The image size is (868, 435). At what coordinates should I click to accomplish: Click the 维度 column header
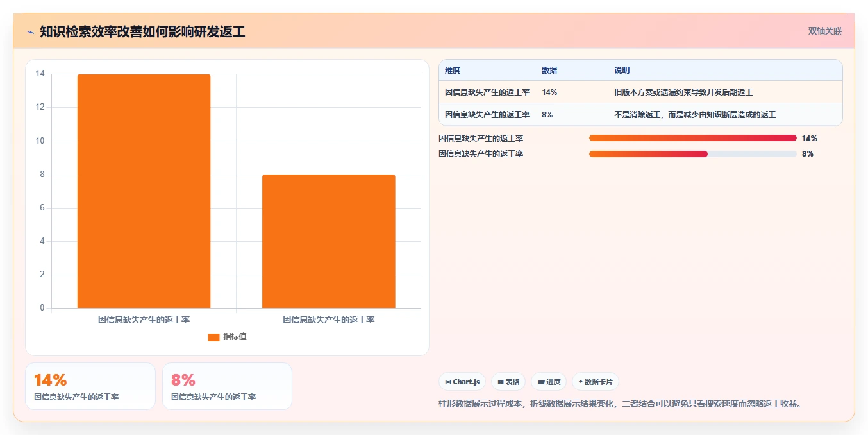(453, 71)
